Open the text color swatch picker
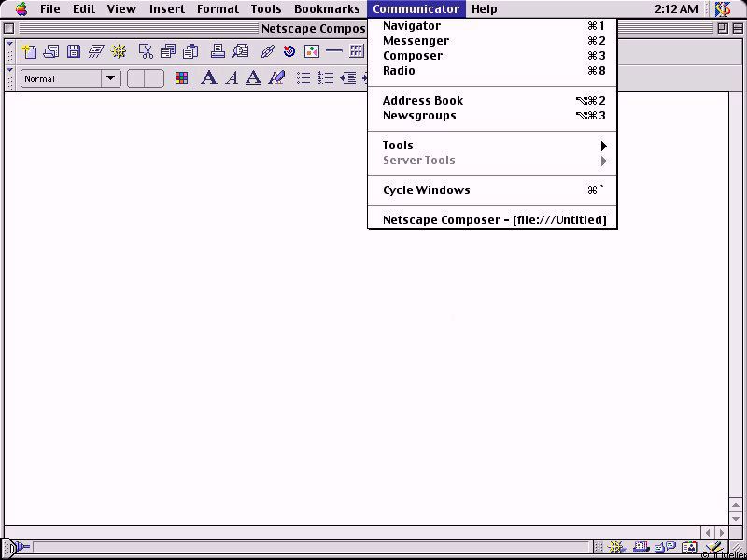The image size is (747, 560). [x=182, y=78]
